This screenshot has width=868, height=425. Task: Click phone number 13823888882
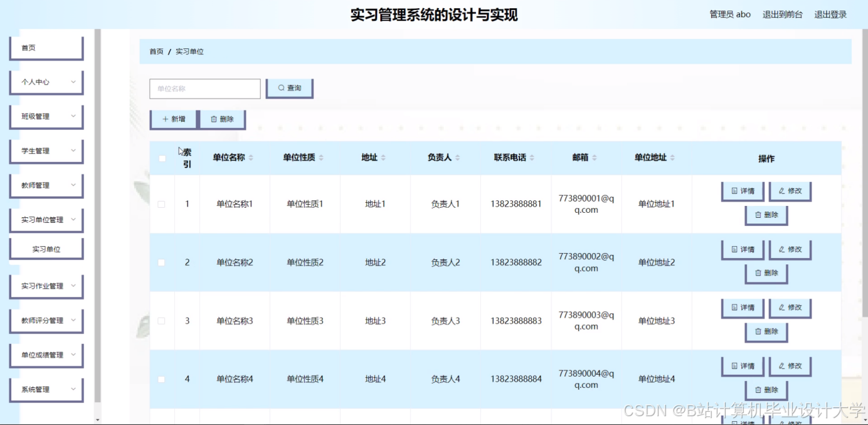click(516, 262)
